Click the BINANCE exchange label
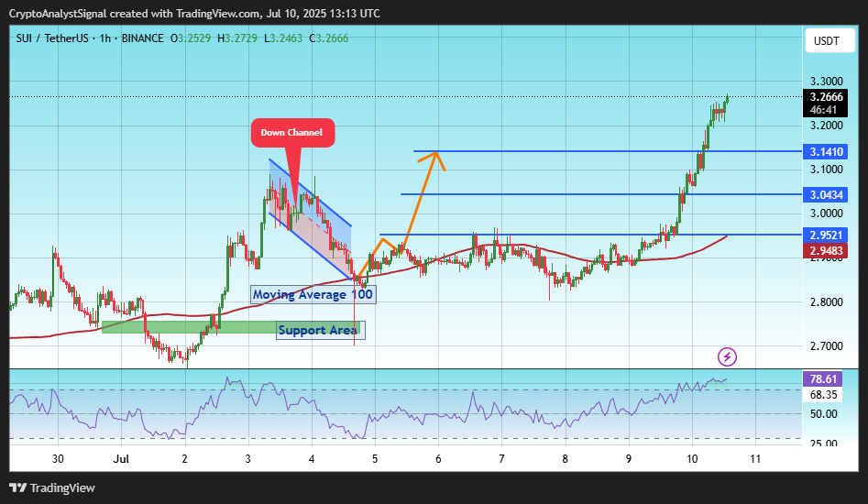The image size is (868, 504). pos(142,38)
